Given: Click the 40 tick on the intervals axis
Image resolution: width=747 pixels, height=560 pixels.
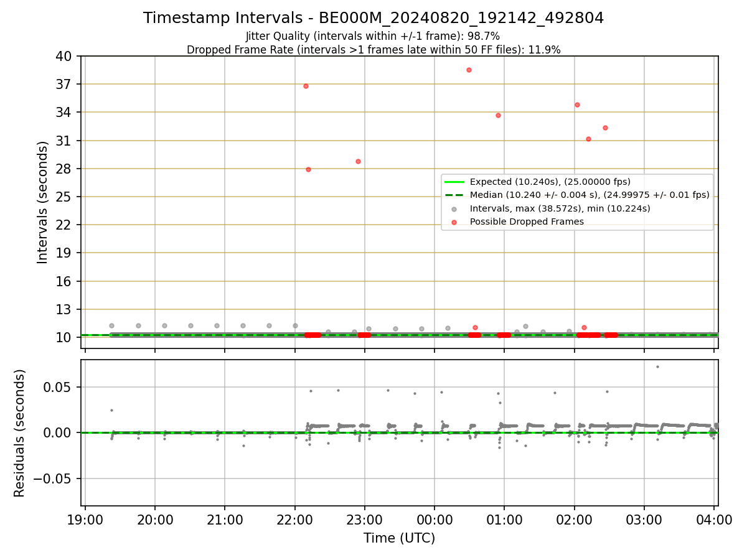Looking at the screenshot, I should coord(65,56).
